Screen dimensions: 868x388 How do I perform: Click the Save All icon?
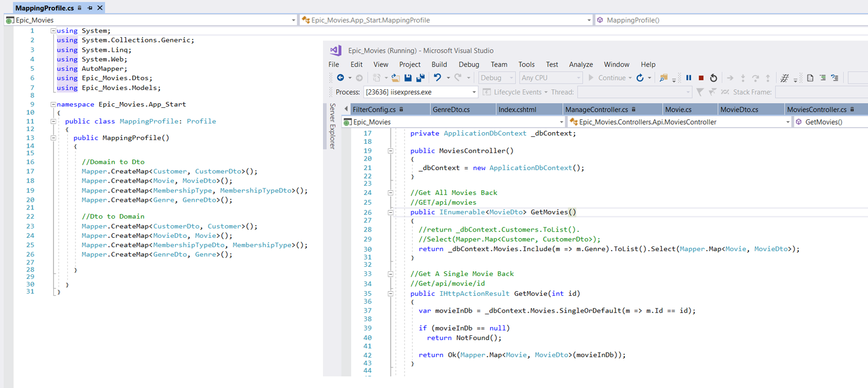click(420, 78)
